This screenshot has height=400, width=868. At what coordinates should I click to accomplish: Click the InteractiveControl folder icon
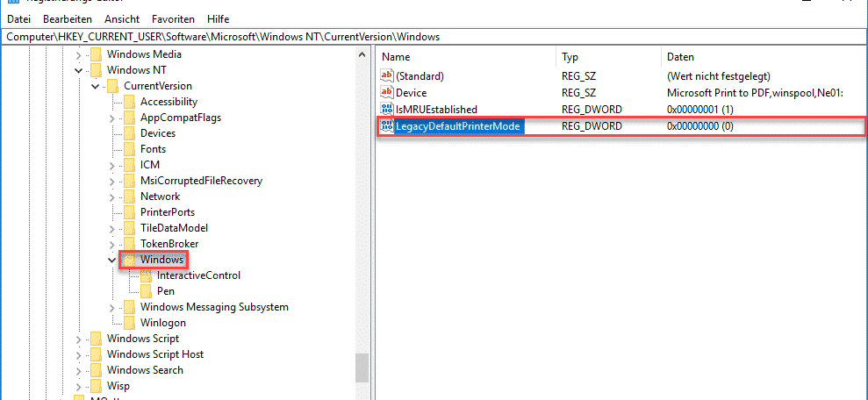[147, 275]
